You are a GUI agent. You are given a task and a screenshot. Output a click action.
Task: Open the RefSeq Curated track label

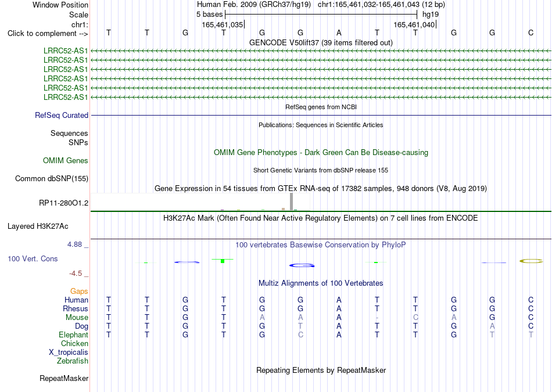coord(62,115)
